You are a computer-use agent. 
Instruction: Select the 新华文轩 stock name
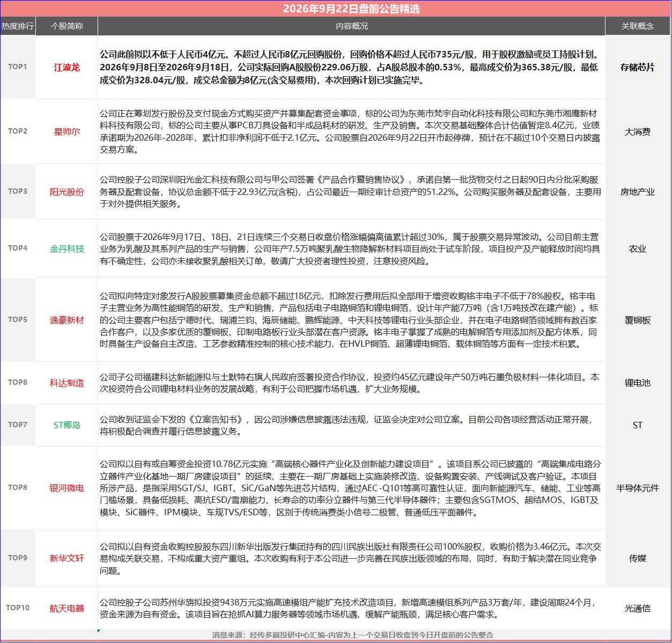coord(67,558)
